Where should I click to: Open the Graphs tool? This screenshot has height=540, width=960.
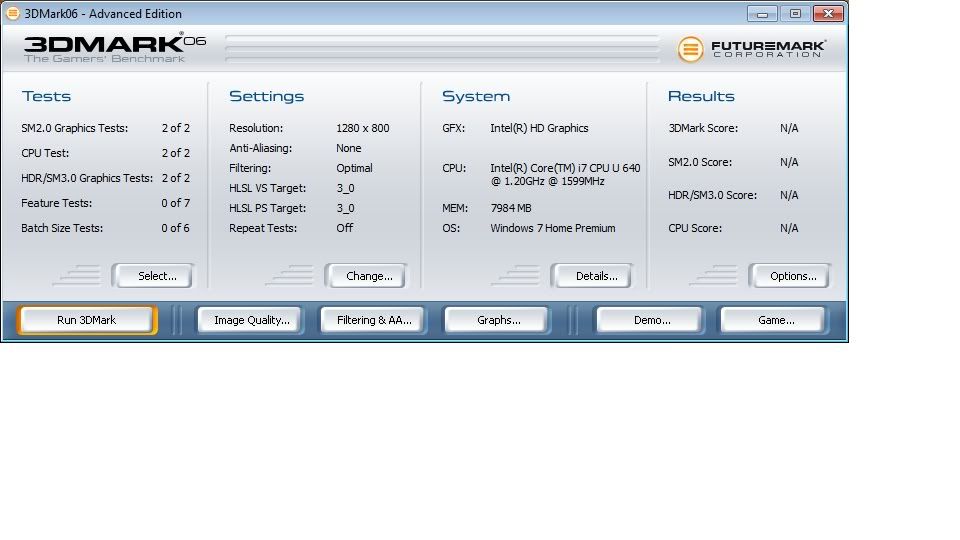[498, 320]
